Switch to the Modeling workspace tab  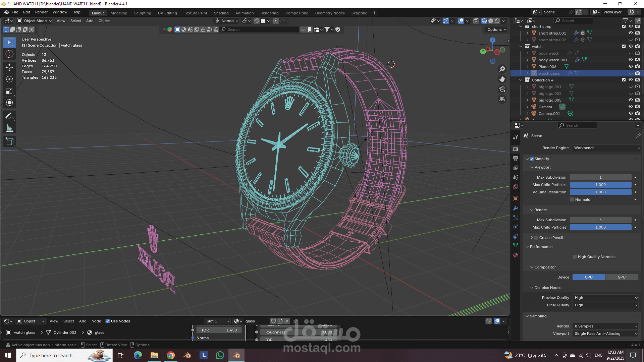click(119, 13)
